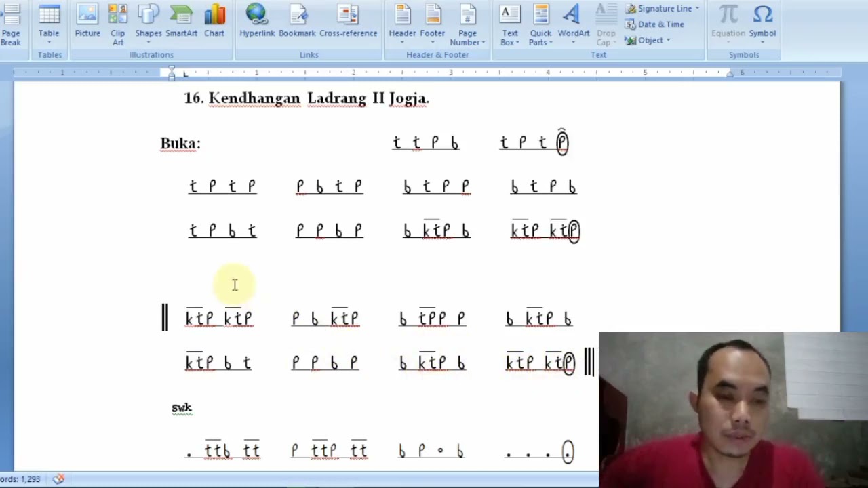868x488 pixels.
Task: Insert a Page Break
Action: pos(10,26)
